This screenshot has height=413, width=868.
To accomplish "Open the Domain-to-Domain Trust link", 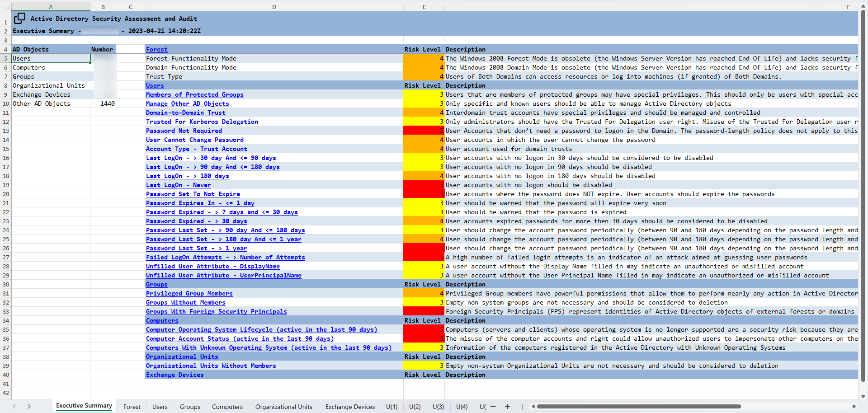I will pos(185,113).
